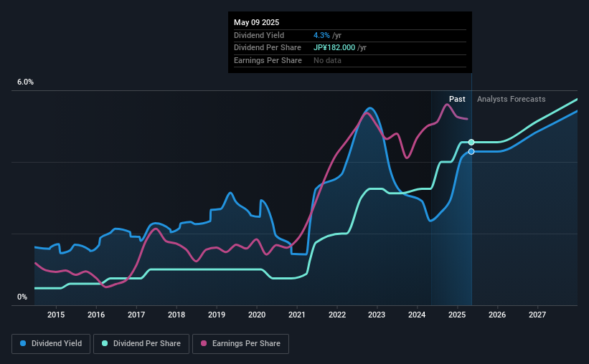Click the 2026 x-axis label
This screenshot has height=364, width=589.
[497, 315]
